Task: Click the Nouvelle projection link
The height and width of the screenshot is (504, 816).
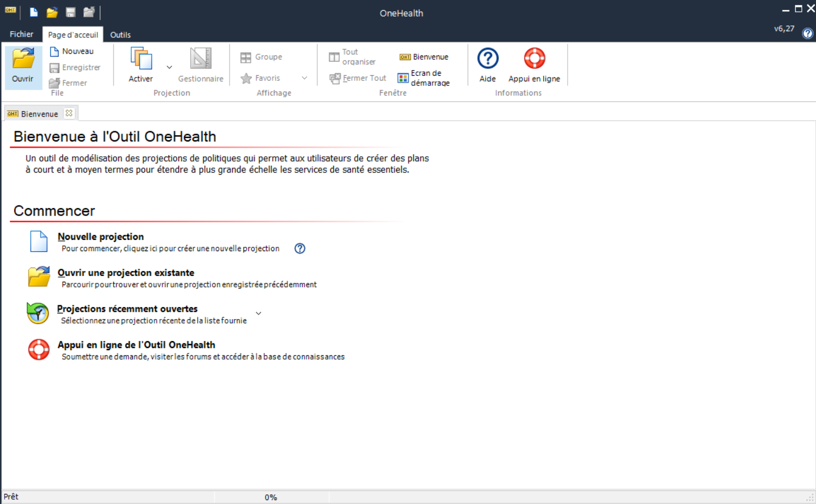Action: pos(101,236)
